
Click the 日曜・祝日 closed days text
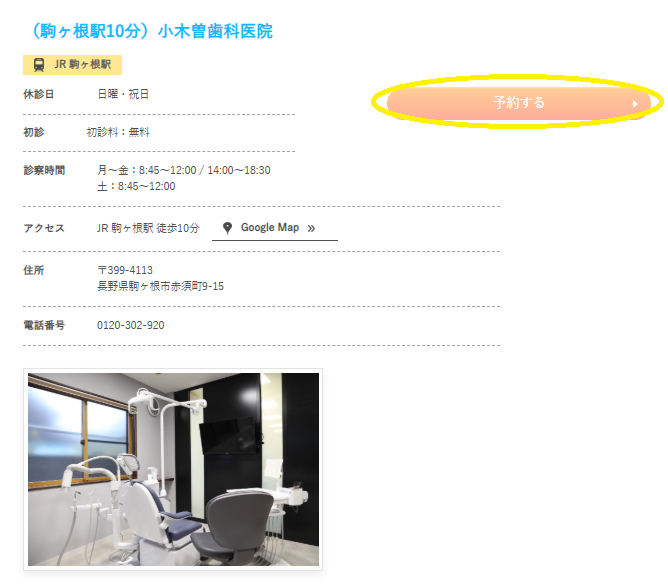click(x=123, y=94)
